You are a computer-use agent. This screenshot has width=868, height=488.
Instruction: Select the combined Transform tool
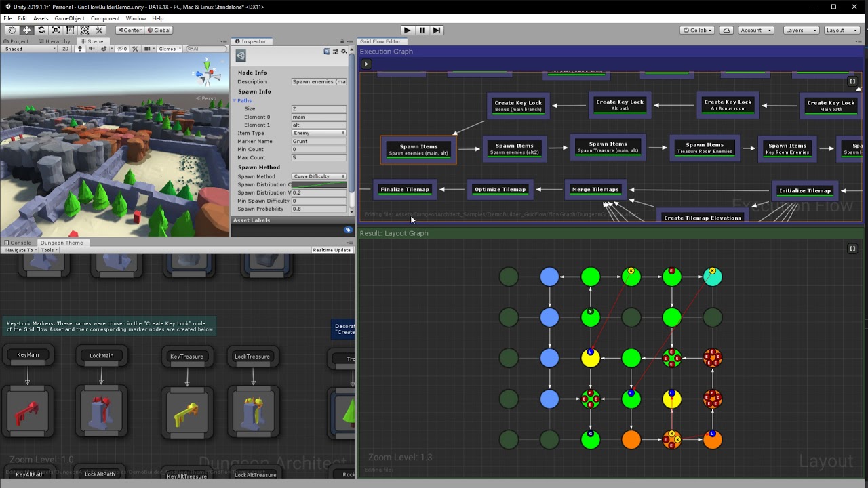[85, 30]
